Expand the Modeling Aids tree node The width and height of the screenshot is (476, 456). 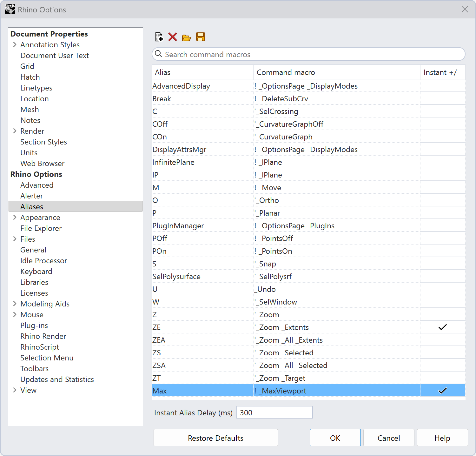15,304
